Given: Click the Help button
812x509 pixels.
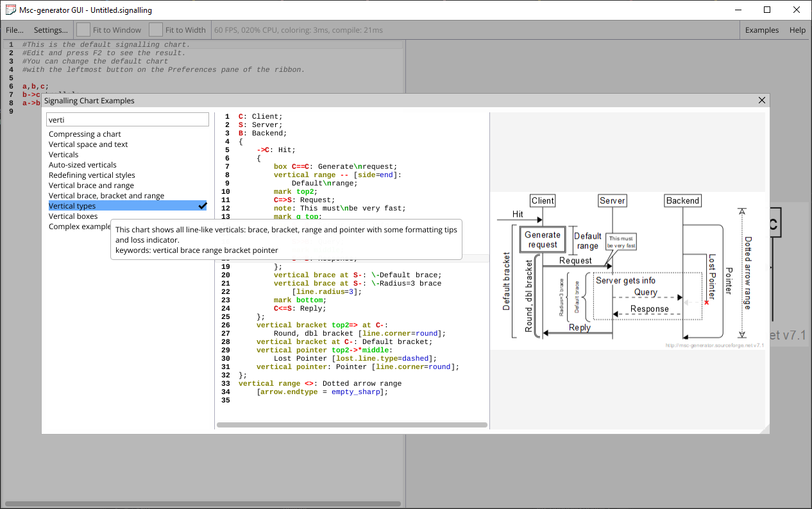Looking at the screenshot, I should (x=797, y=30).
